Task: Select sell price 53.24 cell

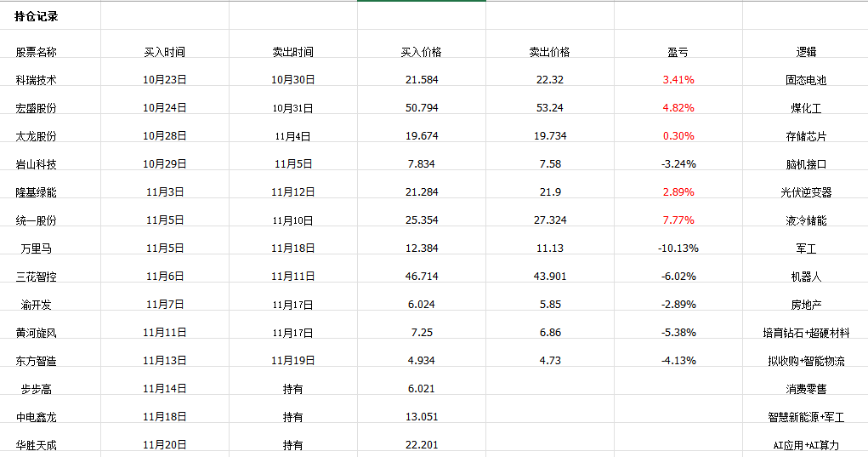Action: click(550, 108)
